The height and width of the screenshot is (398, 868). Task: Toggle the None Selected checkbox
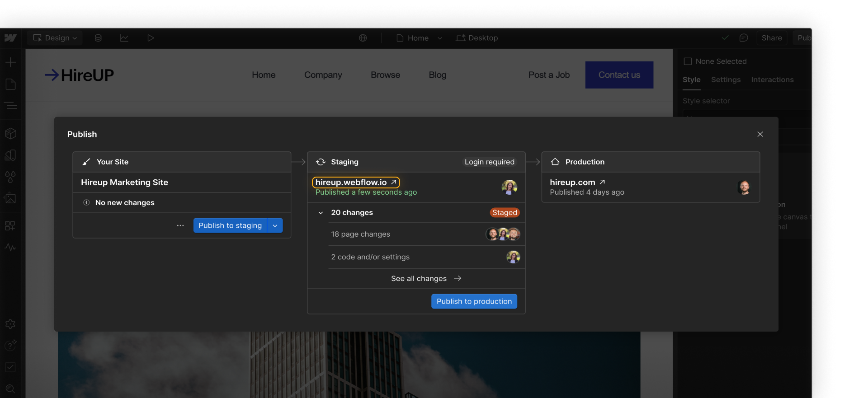point(688,61)
